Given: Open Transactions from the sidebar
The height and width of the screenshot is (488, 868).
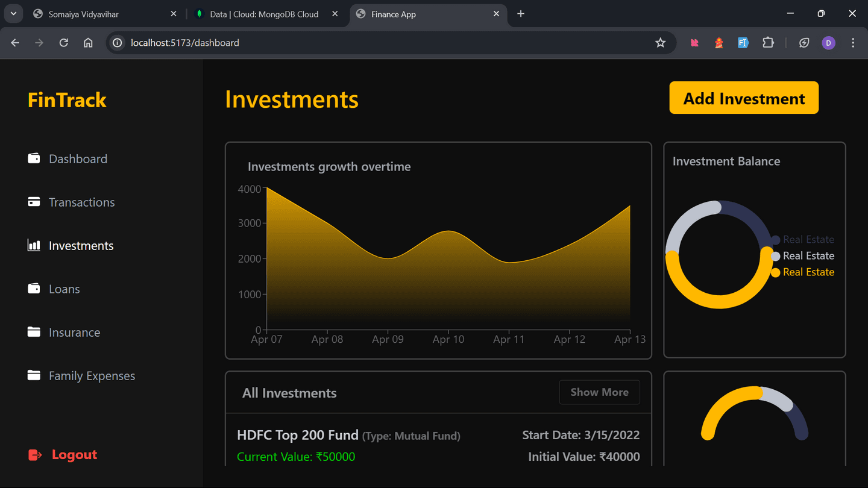Looking at the screenshot, I should [81, 202].
